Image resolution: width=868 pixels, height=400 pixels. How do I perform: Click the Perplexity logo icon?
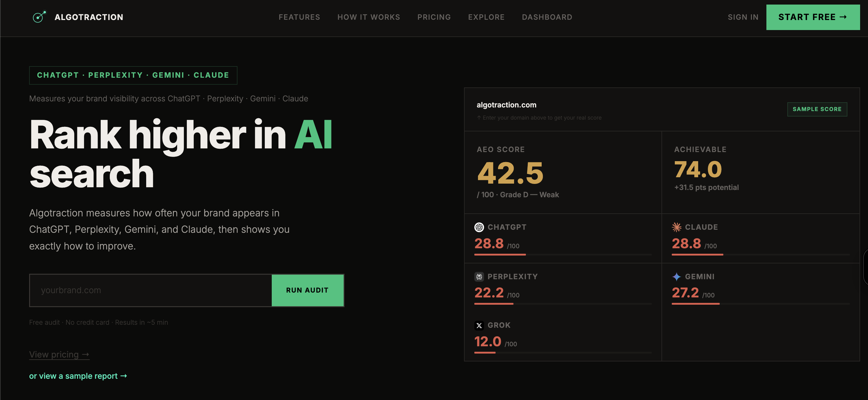[479, 276]
